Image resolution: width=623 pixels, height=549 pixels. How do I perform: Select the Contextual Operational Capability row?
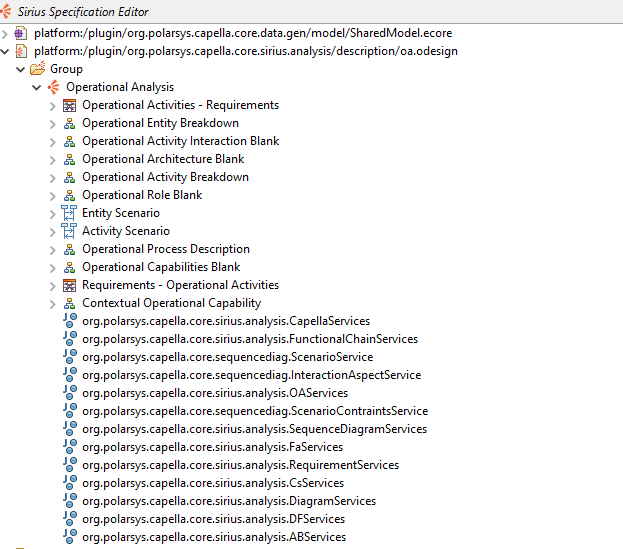pos(172,303)
